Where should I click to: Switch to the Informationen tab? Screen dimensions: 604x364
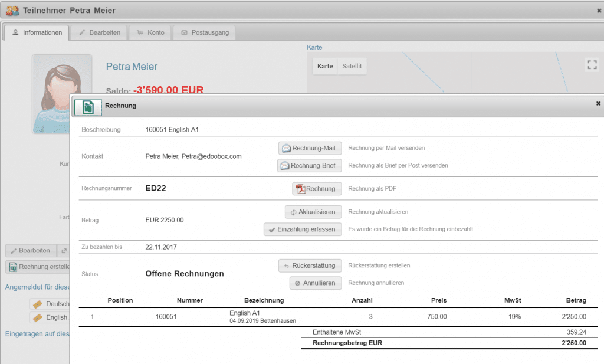(37, 32)
